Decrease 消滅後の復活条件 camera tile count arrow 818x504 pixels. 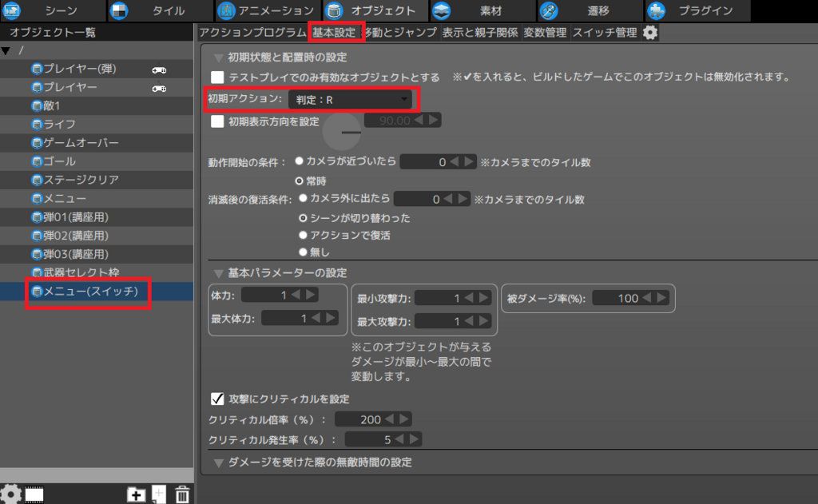click(448, 199)
